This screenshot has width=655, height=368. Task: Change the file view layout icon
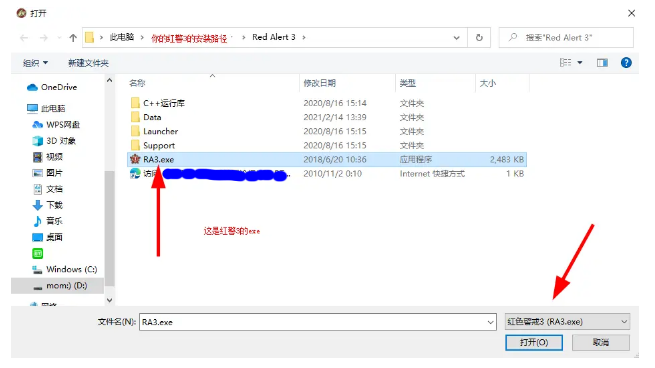pos(565,63)
